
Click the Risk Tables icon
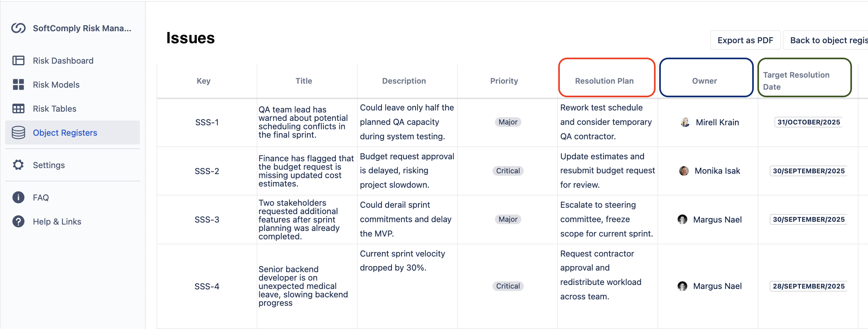(18, 108)
